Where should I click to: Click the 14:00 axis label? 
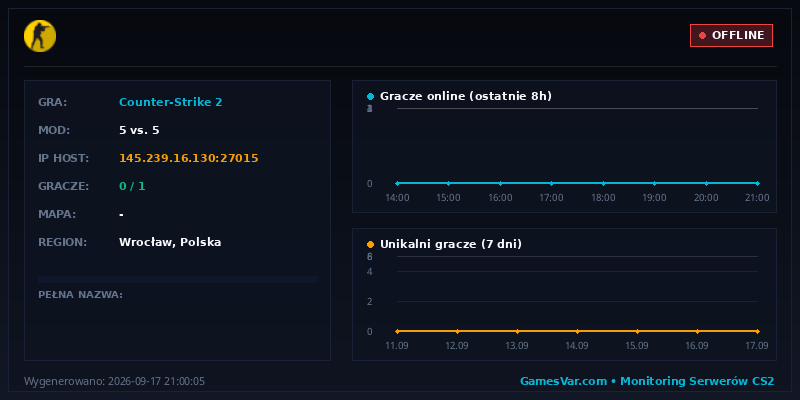397,197
